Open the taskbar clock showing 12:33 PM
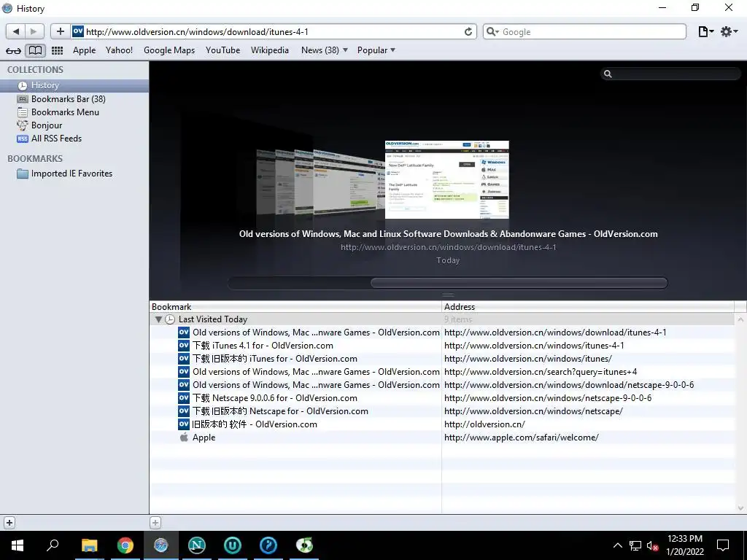Screen dimensions: 747x560 [x=684, y=545]
